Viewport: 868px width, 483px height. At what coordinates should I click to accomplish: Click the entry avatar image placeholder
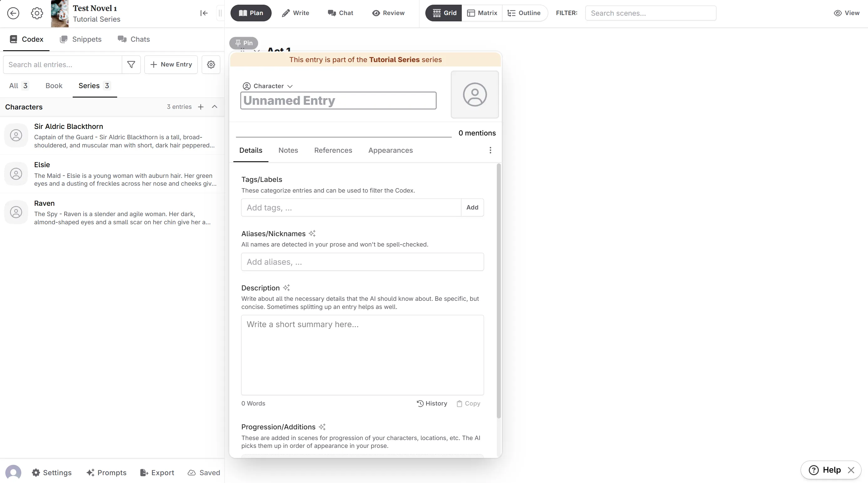pos(475,94)
